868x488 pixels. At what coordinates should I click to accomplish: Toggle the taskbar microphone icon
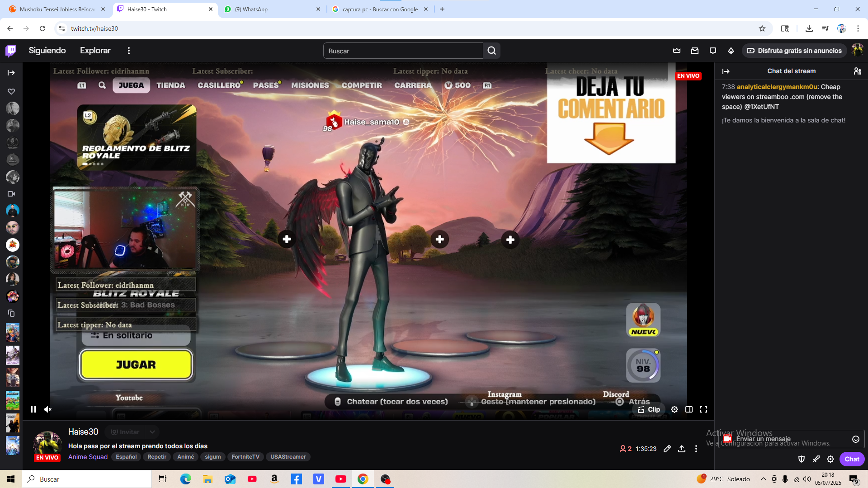click(785, 479)
